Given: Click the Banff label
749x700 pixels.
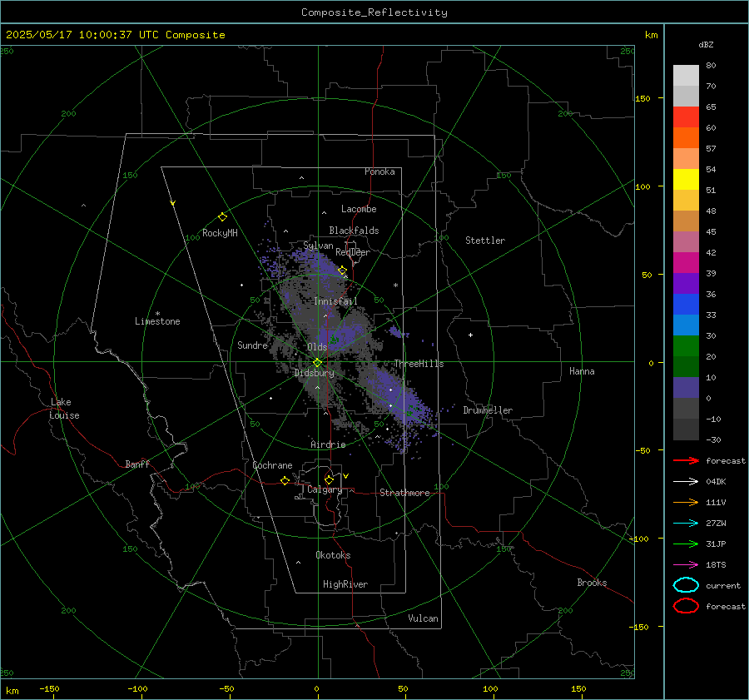Looking at the screenshot, I should click(x=137, y=464).
